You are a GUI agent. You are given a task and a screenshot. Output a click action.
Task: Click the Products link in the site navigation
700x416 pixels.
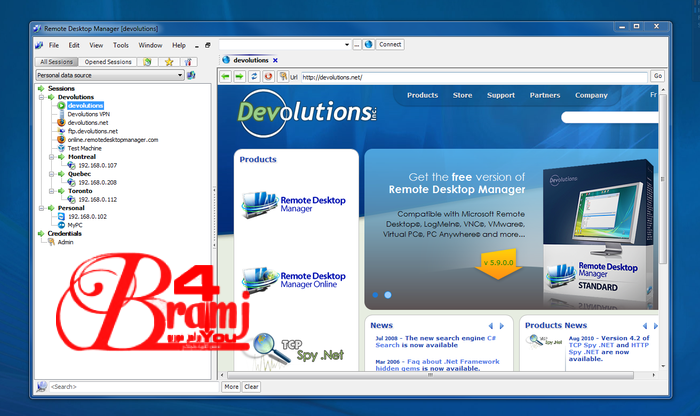click(422, 95)
